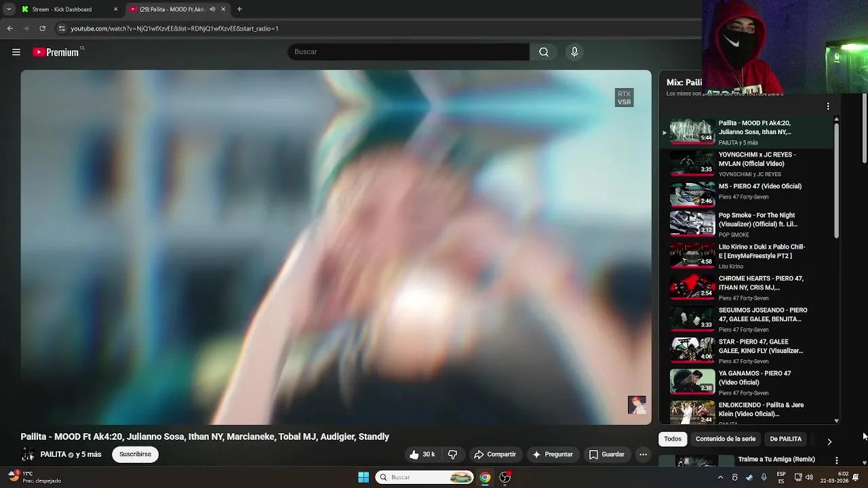The height and width of the screenshot is (488, 868).
Task: Open the tab search dropdown arrow
Action: pos(8,9)
